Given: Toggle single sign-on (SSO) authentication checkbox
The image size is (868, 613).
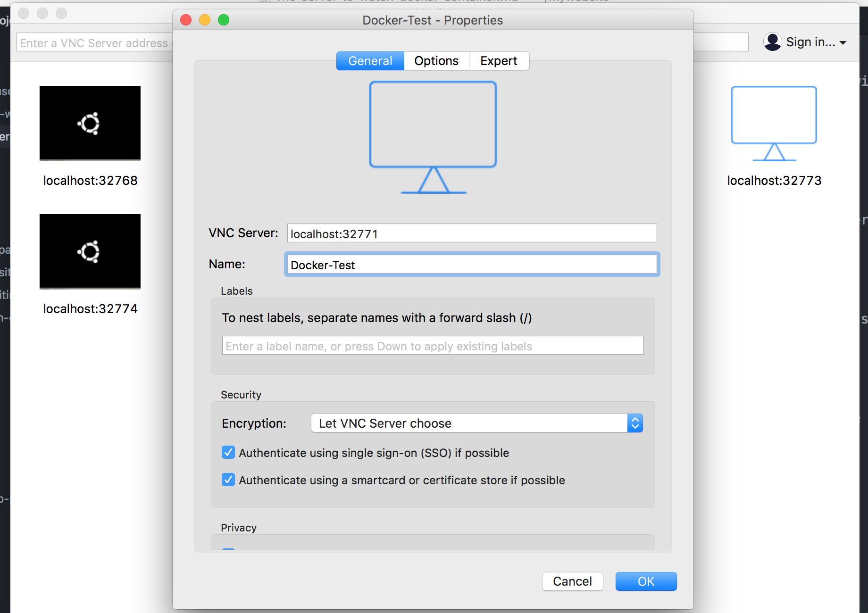Looking at the screenshot, I should click(x=228, y=453).
